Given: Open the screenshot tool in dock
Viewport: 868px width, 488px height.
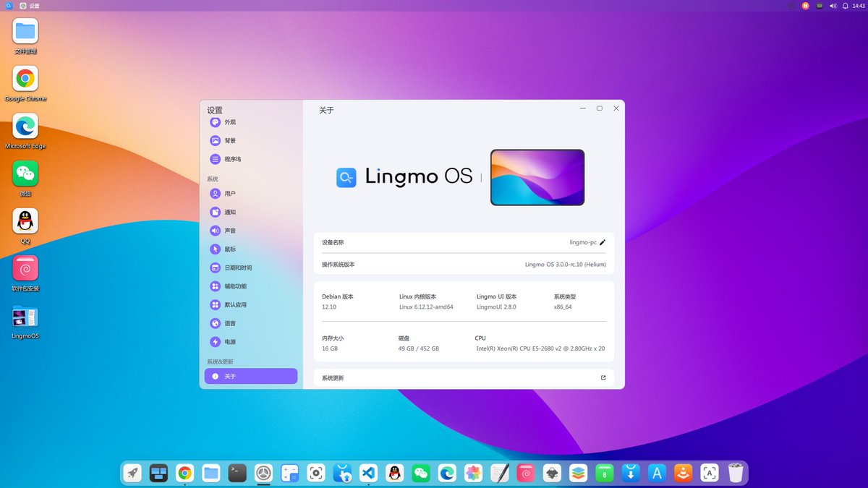Looking at the screenshot, I should (315, 474).
